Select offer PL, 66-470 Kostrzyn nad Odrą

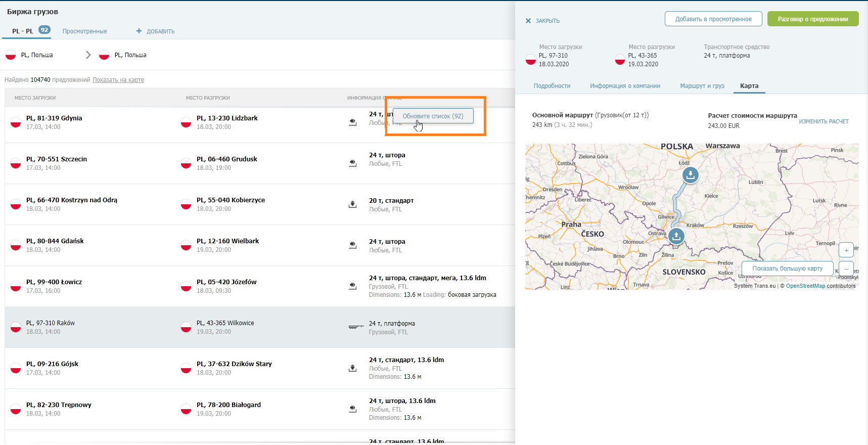[x=72, y=200]
